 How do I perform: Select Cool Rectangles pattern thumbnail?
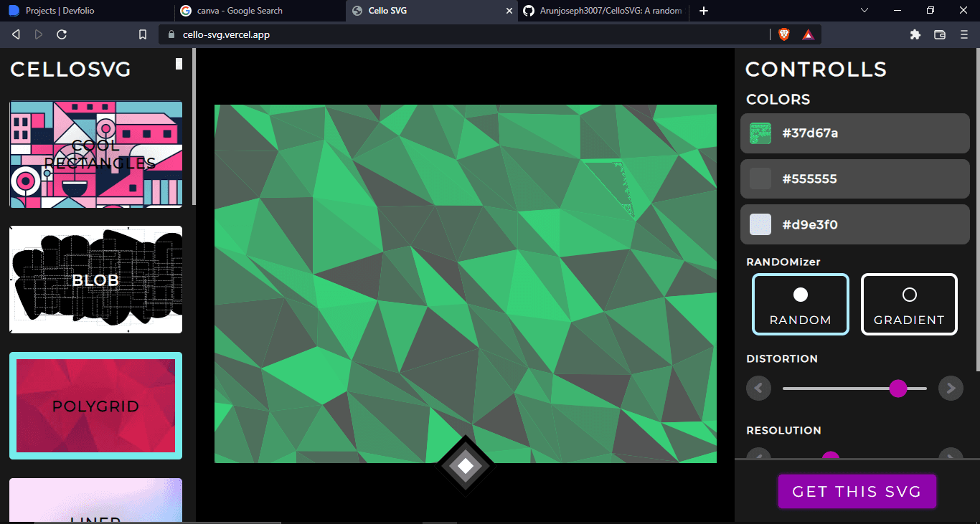(95, 154)
